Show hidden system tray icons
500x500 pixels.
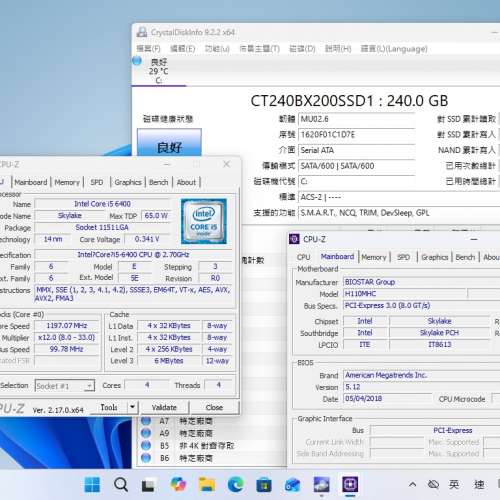pos(412,484)
